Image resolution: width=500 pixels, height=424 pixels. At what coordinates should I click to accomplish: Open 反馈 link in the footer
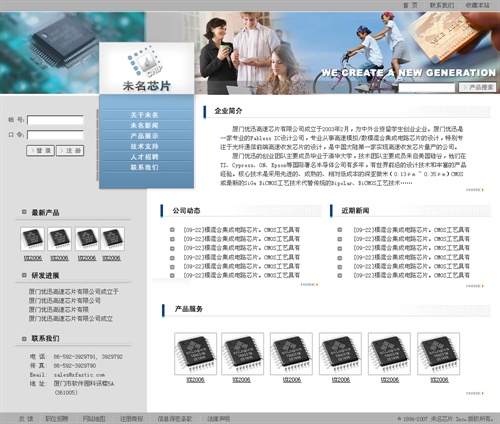[26, 419]
